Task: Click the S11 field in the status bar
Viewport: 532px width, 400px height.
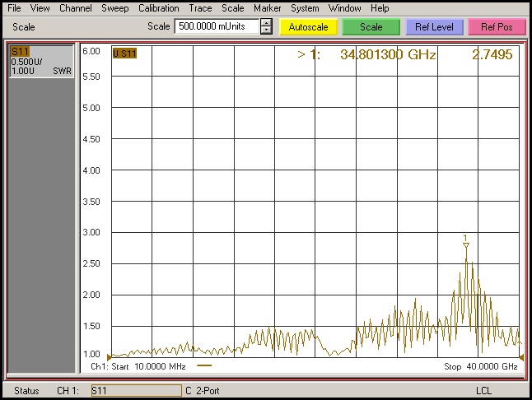Action: 135,390
